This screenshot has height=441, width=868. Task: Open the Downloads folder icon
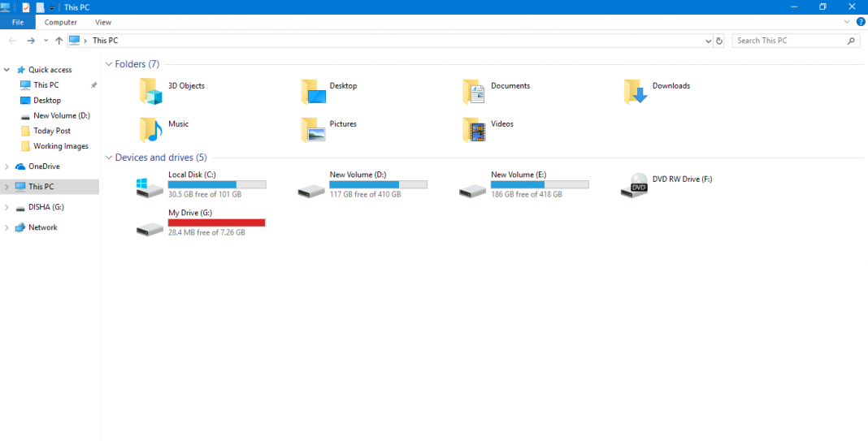pos(636,91)
